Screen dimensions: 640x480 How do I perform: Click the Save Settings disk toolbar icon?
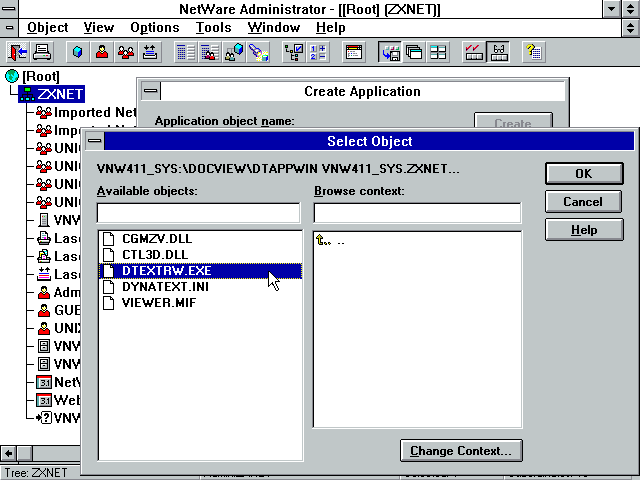pos(390,52)
